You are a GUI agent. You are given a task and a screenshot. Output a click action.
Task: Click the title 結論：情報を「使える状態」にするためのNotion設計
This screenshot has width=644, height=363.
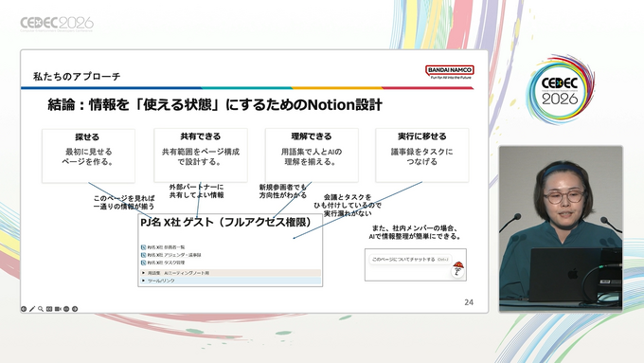tap(215, 105)
